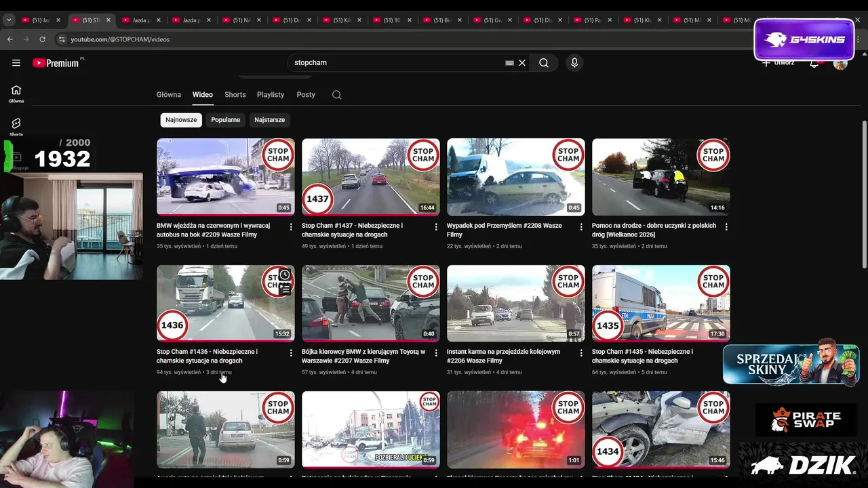Add Stop Cham #1436 video to queue
Screen dimensions: 868x488
pos(285,289)
